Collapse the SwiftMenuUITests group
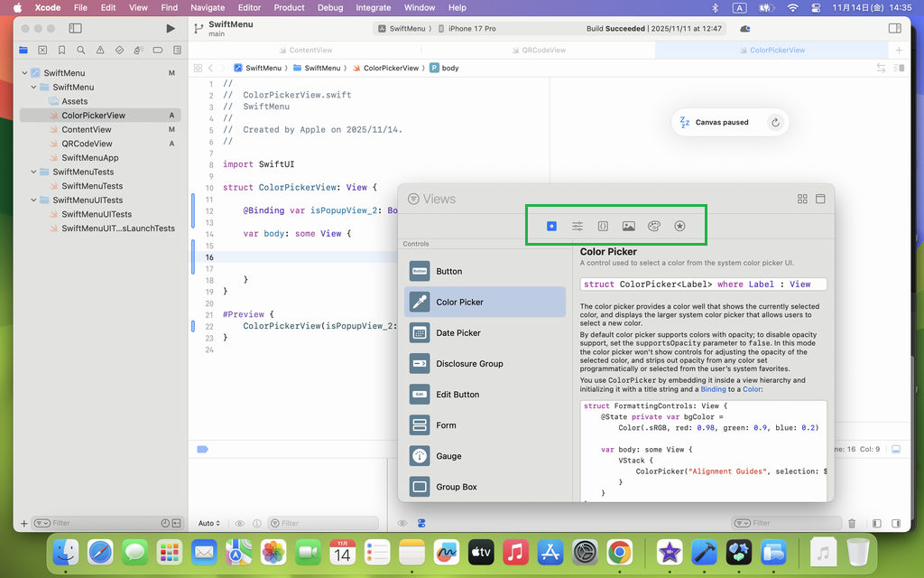924x578 pixels. (x=34, y=200)
